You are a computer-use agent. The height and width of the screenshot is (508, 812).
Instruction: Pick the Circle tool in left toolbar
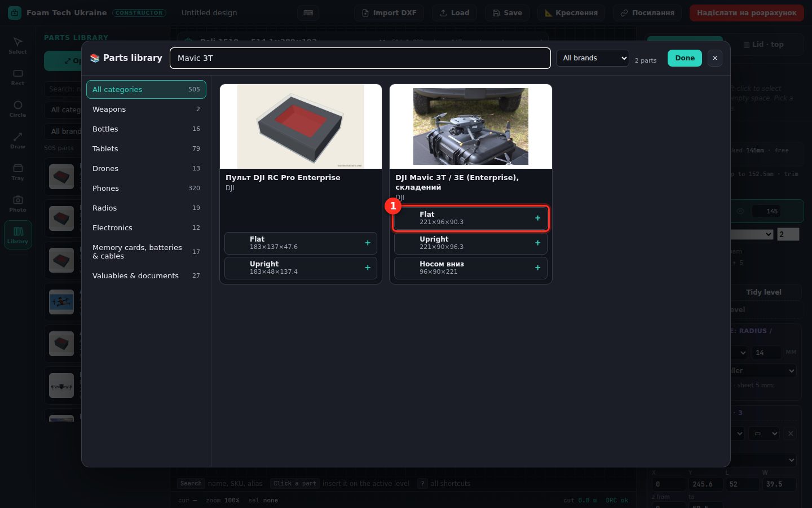point(17,108)
